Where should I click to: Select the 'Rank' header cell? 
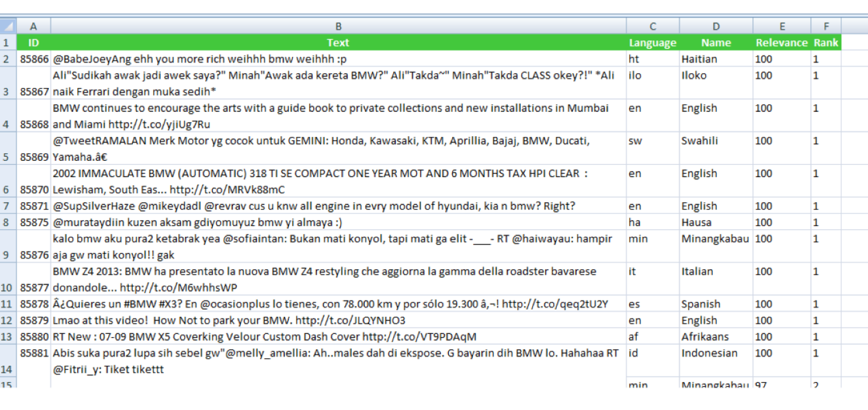click(x=825, y=43)
